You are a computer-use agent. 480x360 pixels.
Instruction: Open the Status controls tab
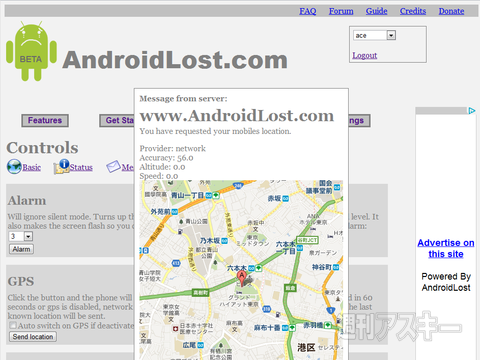click(x=81, y=167)
